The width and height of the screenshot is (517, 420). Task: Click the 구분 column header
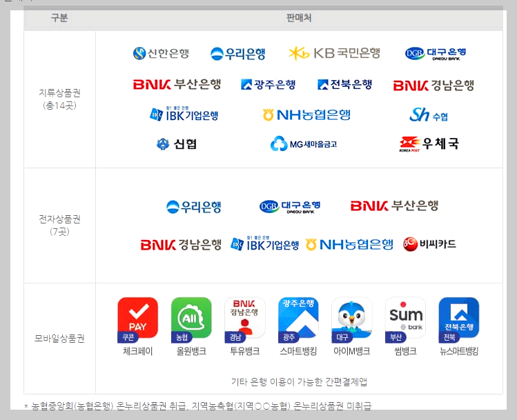tap(59, 18)
